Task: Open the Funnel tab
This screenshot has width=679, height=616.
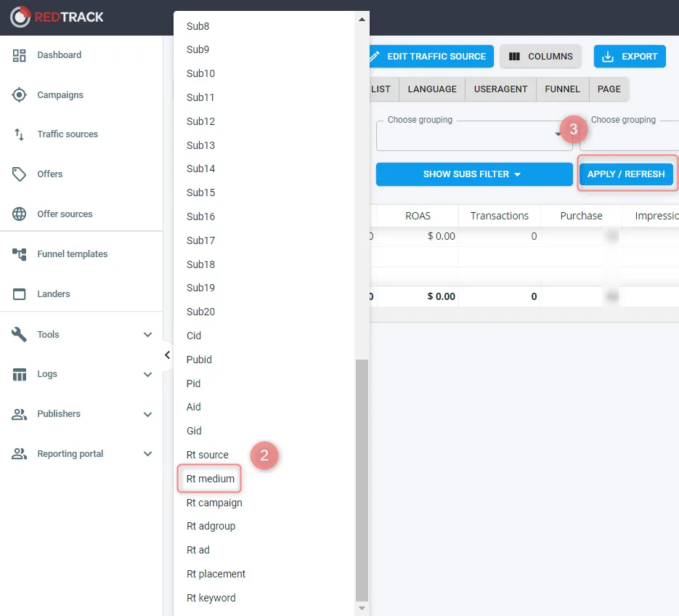Action: tap(562, 89)
